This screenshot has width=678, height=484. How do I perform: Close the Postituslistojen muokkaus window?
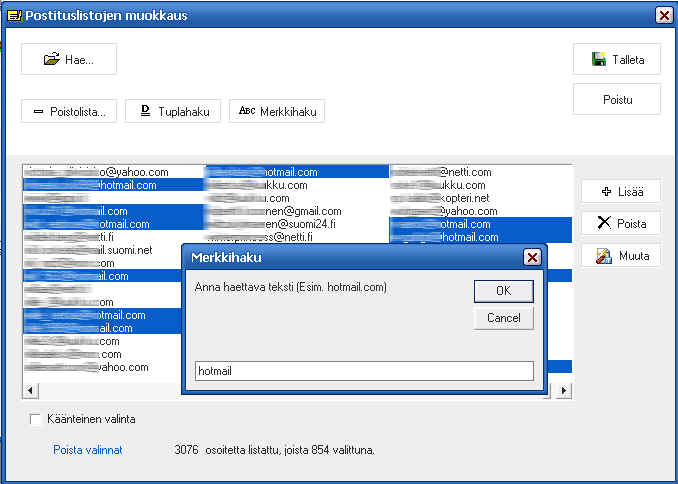tap(663, 15)
